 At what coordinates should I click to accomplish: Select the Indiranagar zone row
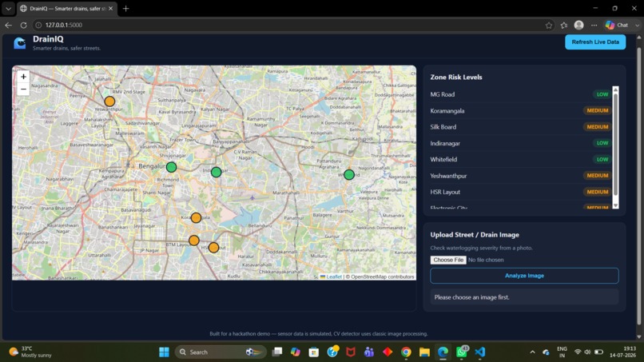coord(520,143)
